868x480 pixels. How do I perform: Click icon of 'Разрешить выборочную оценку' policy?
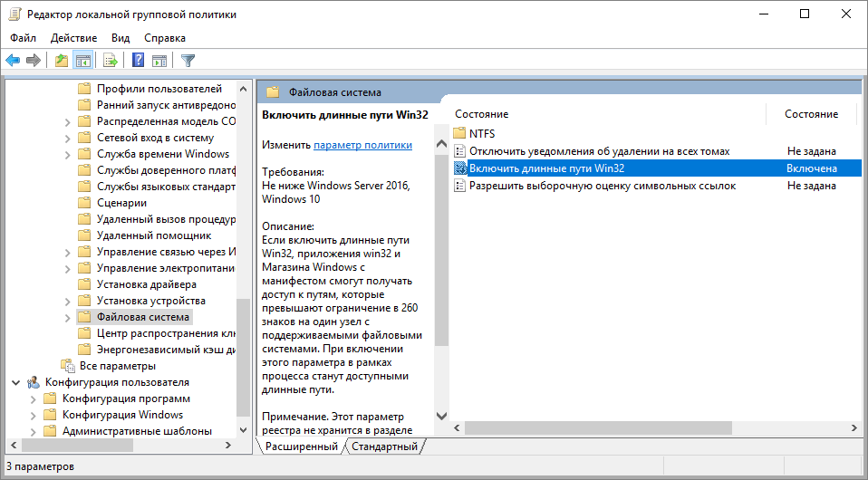(459, 186)
